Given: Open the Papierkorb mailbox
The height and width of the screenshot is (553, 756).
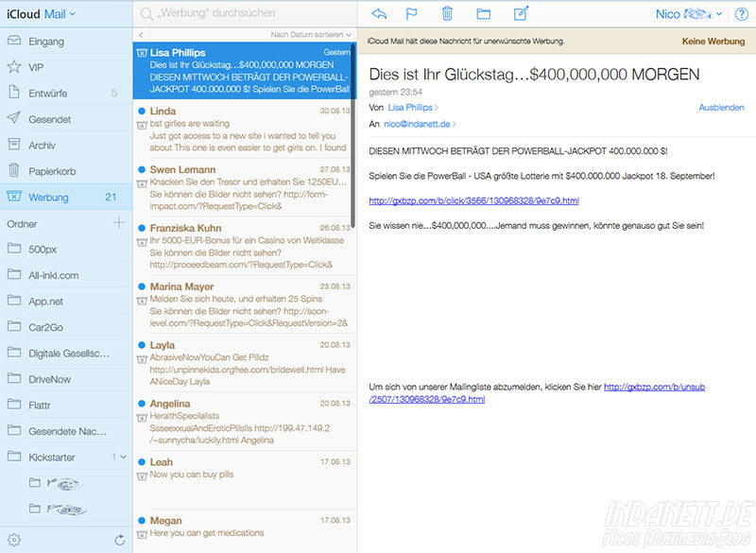Looking at the screenshot, I should (x=66, y=171).
